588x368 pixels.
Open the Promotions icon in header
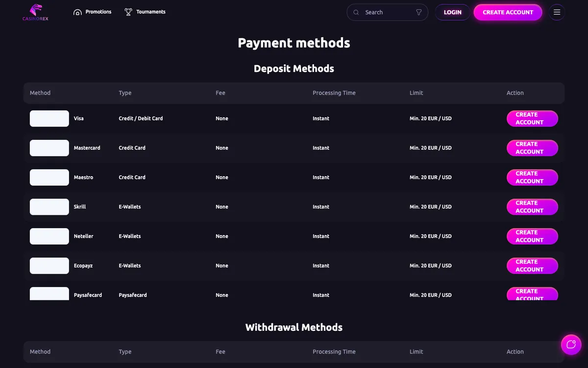(x=77, y=12)
